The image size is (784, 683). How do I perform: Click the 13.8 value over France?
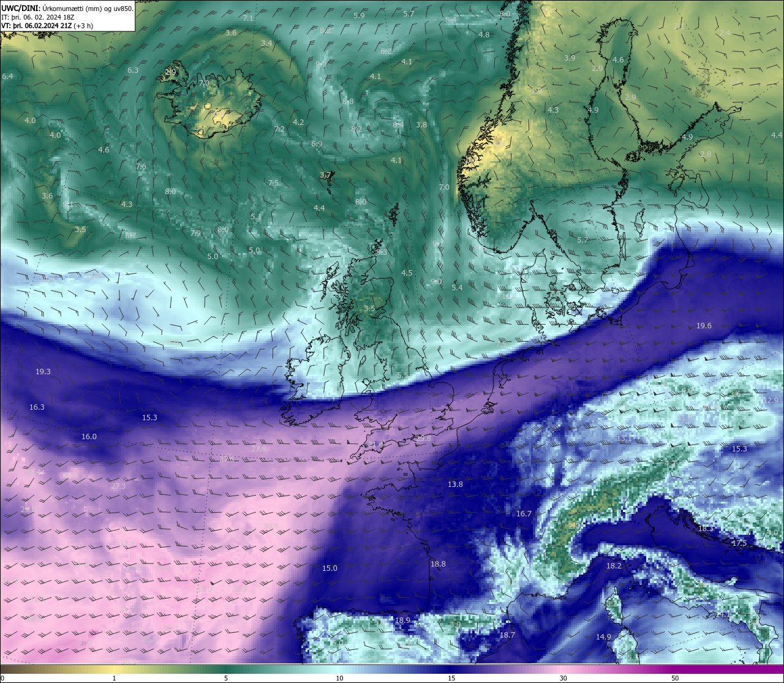point(455,485)
